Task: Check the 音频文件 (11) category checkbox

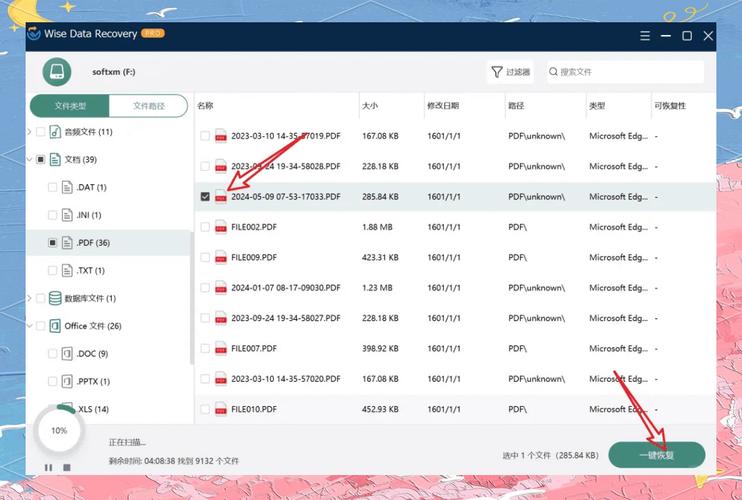Action: tap(41, 132)
